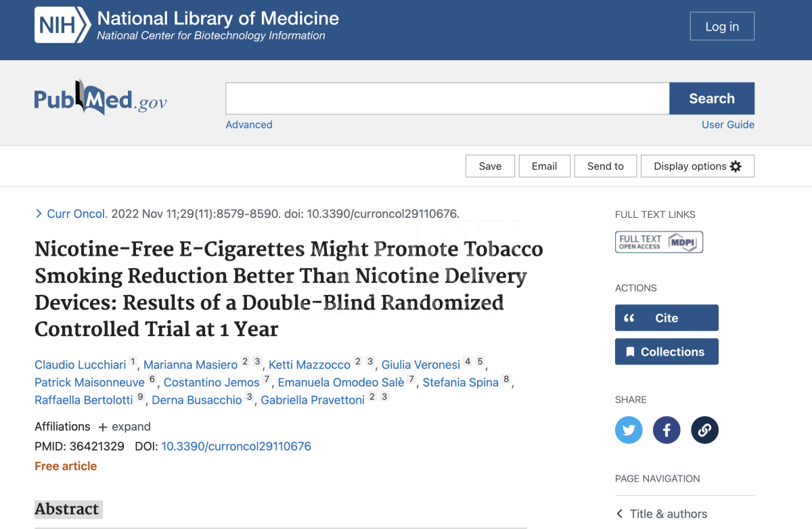
Task: Copy permalink via link share icon
Action: point(704,430)
